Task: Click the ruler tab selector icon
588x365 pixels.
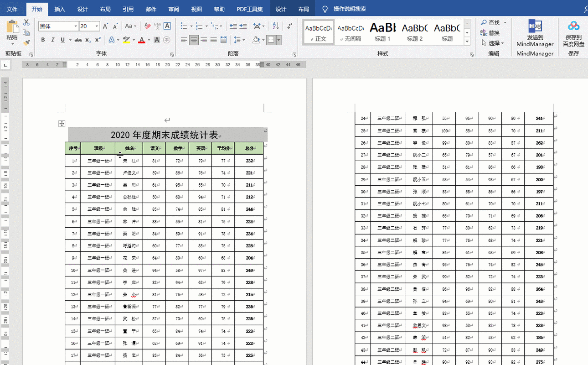Action: point(5,65)
